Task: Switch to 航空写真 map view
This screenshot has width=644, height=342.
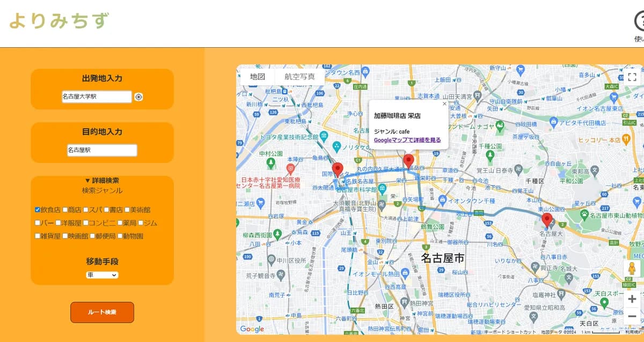Action: tap(299, 77)
